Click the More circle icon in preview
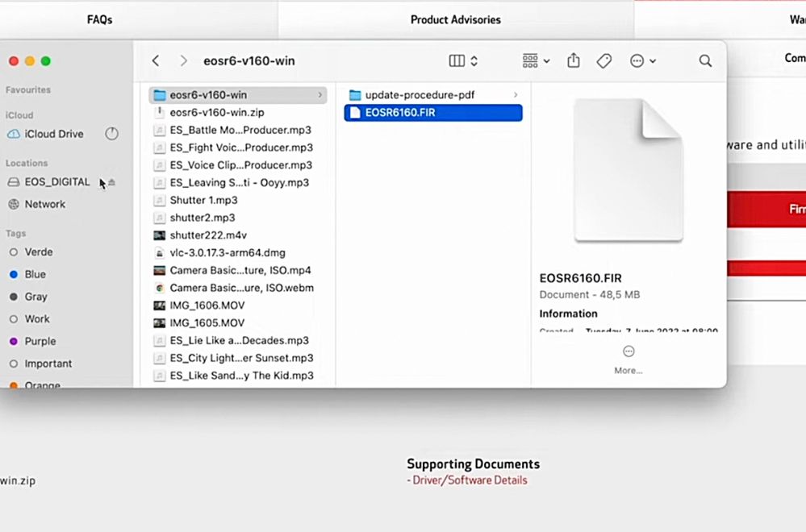Viewport: 806px width, 532px height. pos(629,351)
